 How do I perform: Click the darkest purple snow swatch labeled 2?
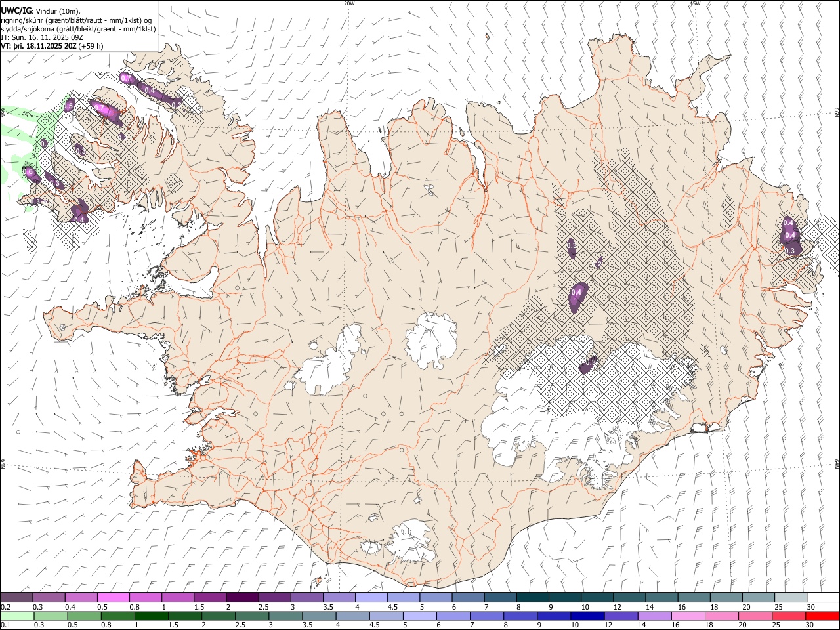(243, 597)
